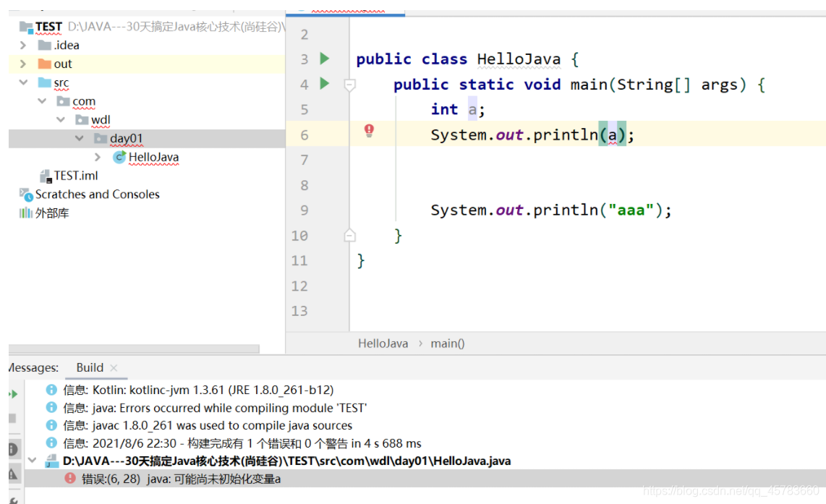Click main() in the editor breadcrumb
Viewport: 826px width, 504px height.
(x=447, y=343)
